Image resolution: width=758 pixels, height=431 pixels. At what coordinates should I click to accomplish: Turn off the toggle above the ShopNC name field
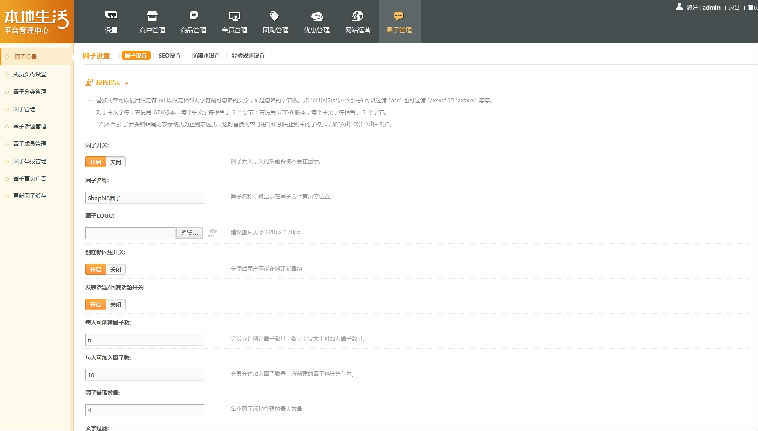[116, 162]
